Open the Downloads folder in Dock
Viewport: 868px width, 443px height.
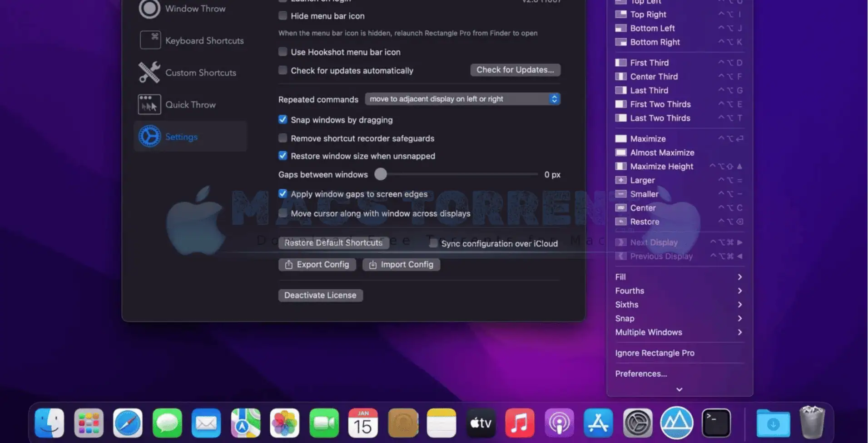point(773,423)
